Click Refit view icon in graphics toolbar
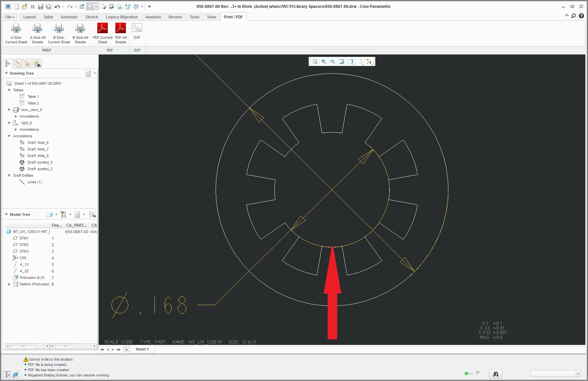Image resolution: width=588 pixels, height=381 pixels. click(315, 61)
